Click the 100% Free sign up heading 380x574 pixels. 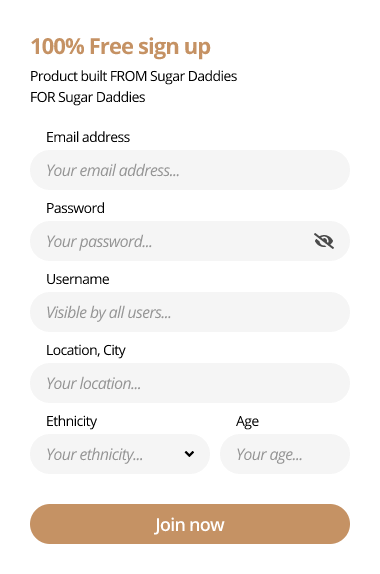click(120, 47)
